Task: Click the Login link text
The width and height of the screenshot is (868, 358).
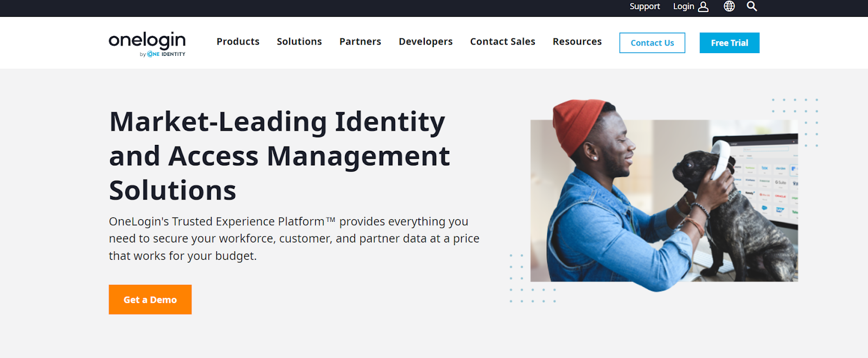Action: tap(684, 6)
